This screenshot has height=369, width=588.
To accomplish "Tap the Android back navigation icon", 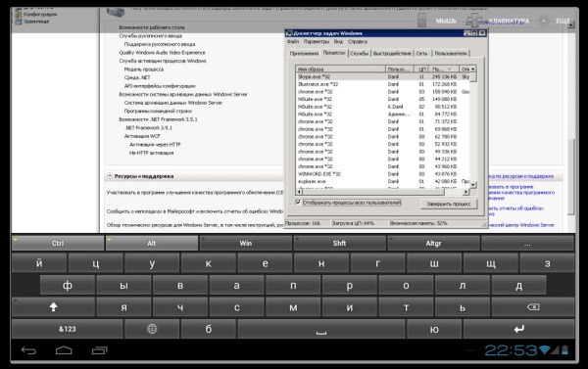I will [x=28, y=350].
